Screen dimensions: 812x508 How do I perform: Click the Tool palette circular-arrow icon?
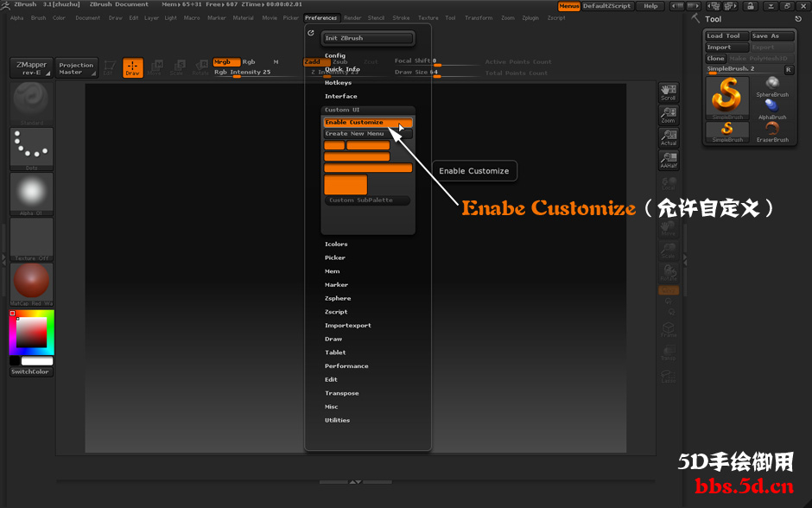click(798, 19)
